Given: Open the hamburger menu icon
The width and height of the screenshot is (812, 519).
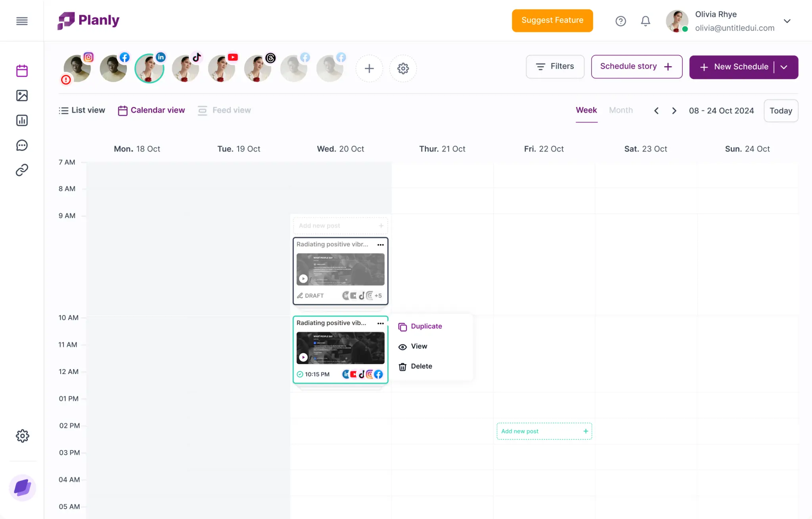Looking at the screenshot, I should tap(22, 21).
